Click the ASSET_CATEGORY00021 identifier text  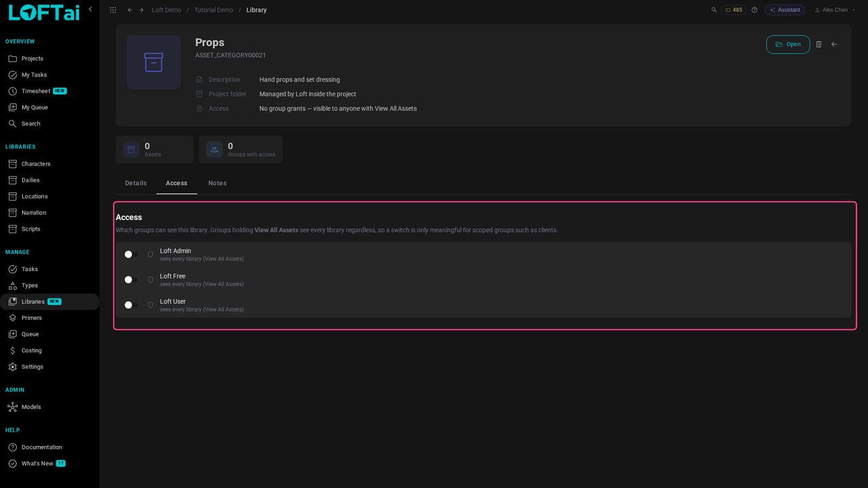coord(231,55)
